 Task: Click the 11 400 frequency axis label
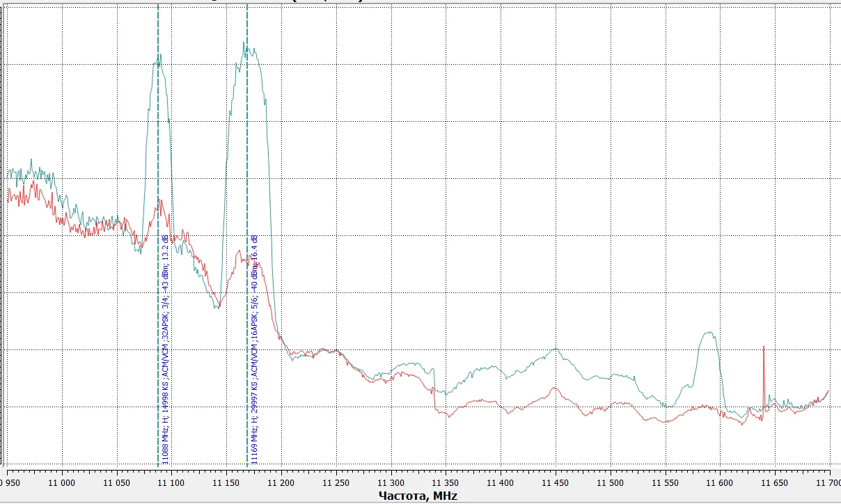pyautogui.click(x=500, y=482)
